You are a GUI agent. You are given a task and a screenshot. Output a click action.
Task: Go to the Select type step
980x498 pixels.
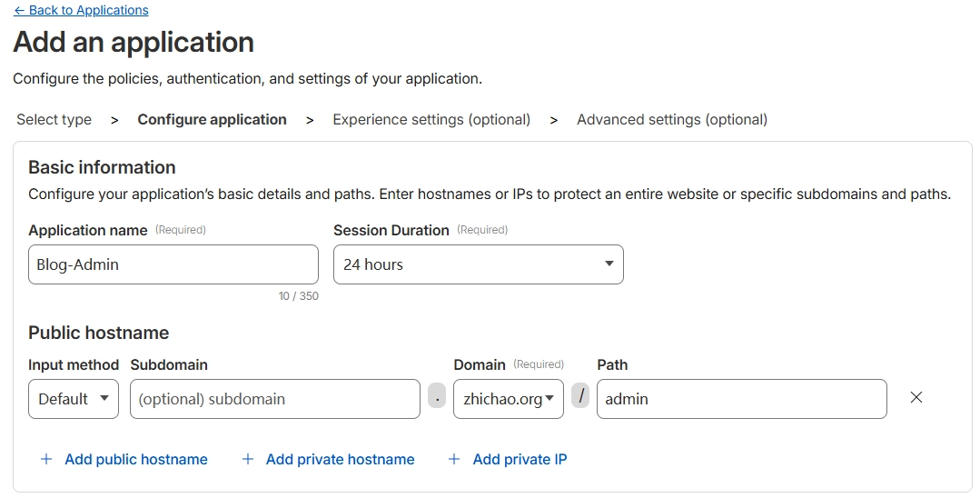[x=54, y=120]
